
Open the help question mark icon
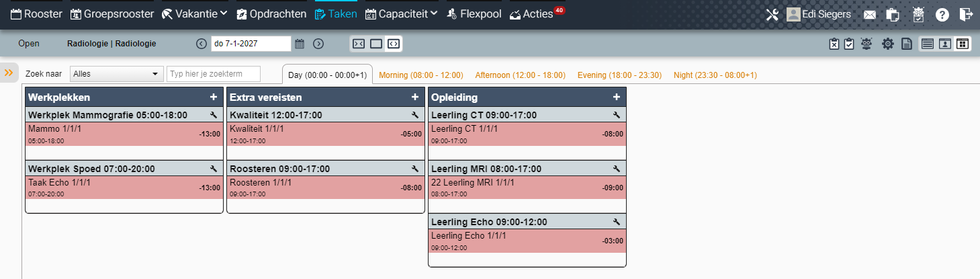pyautogui.click(x=942, y=14)
